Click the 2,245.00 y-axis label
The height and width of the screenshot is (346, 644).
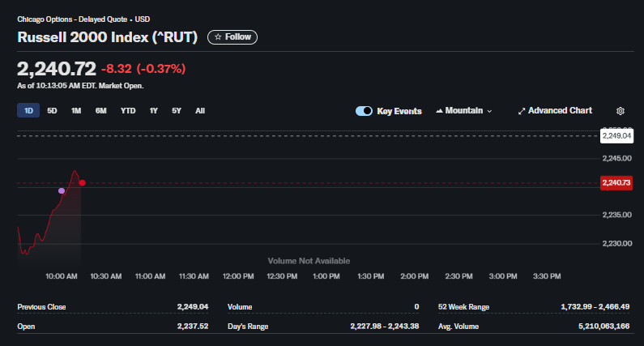point(617,158)
